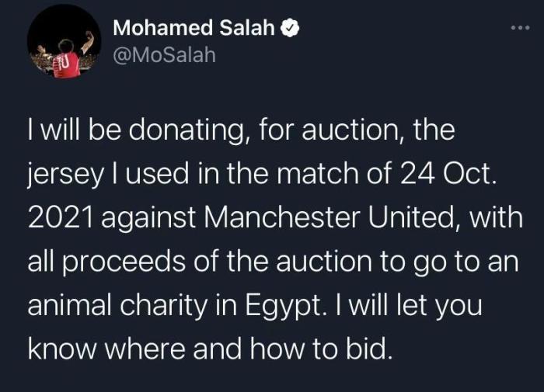Click the blue verified badge
Image resolution: width=544 pixels, height=392 pixels.
pyautogui.click(x=291, y=29)
